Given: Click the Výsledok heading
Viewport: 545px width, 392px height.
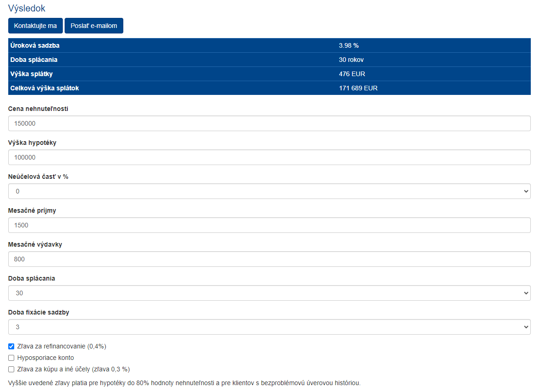Looking at the screenshot, I should click(27, 8).
